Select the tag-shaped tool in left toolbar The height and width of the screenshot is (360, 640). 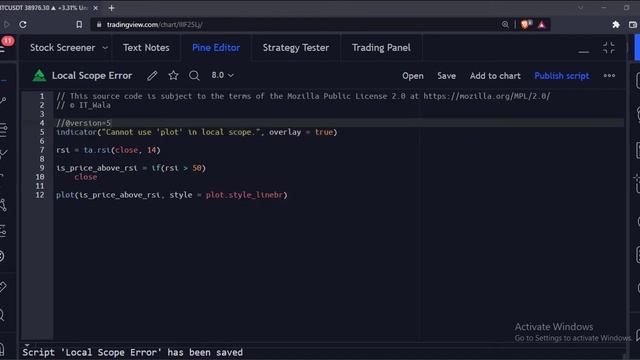pyautogui.click(x=3, y=287)
